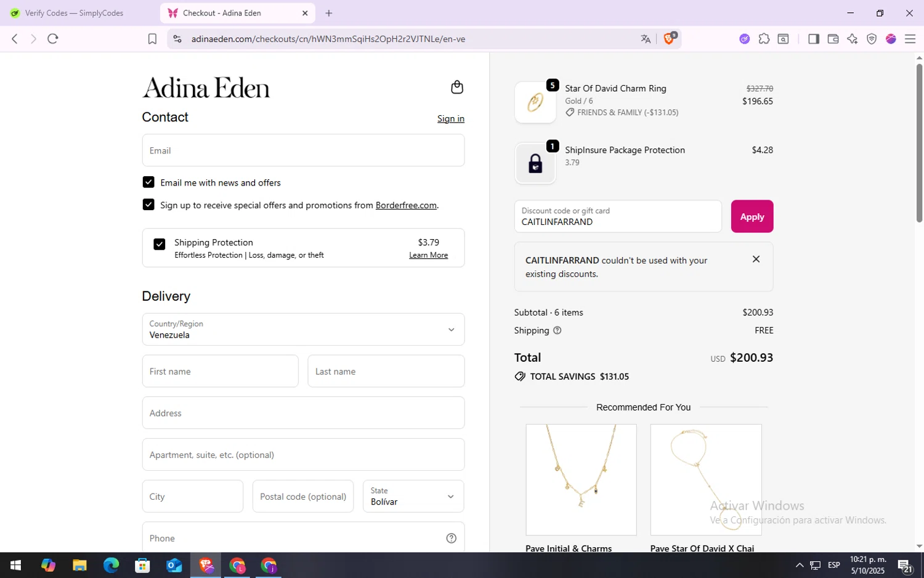This screenshot has width=924, height=578.
Task: Uncheck Borderfree special offers sign-up checkbox
Action: point(148,205)
